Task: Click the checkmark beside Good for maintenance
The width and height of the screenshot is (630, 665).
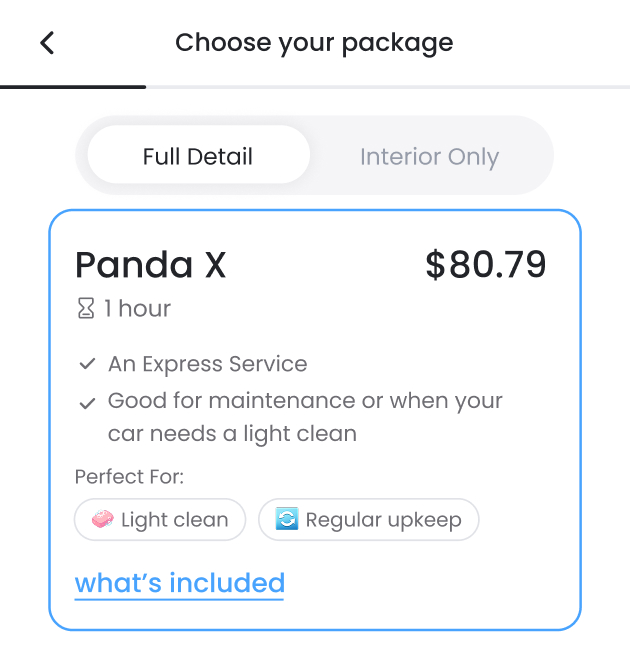Action: pos(87,402)
